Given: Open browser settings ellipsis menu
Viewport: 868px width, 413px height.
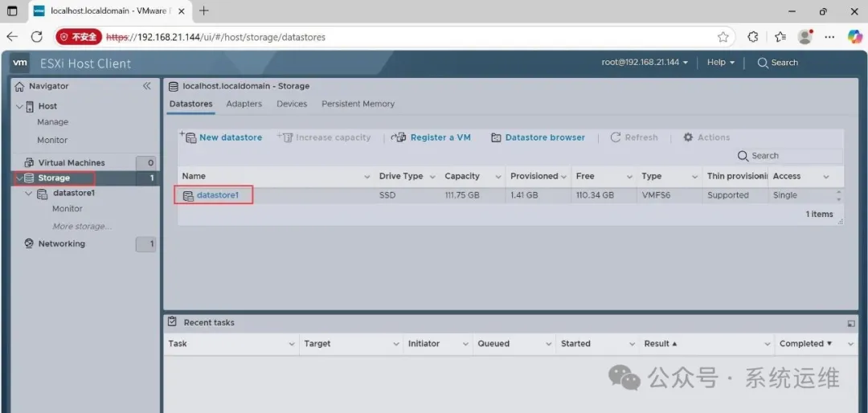Looking at the screenshot, I should (x=829, y=37).
